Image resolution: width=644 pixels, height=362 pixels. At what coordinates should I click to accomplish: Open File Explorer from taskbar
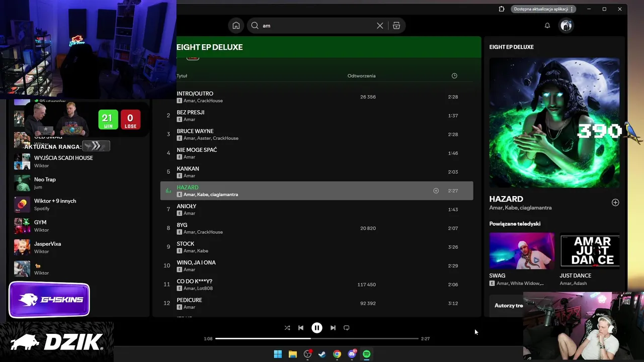click(293, 354)
